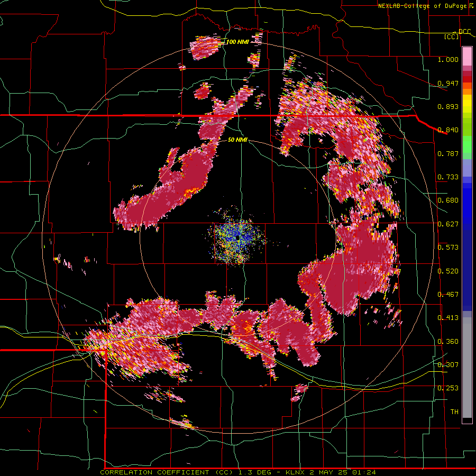Click the CORRELATION COEFFICIENT caption text
Screen dimensions: 476x476
click(x=154, y=472)
